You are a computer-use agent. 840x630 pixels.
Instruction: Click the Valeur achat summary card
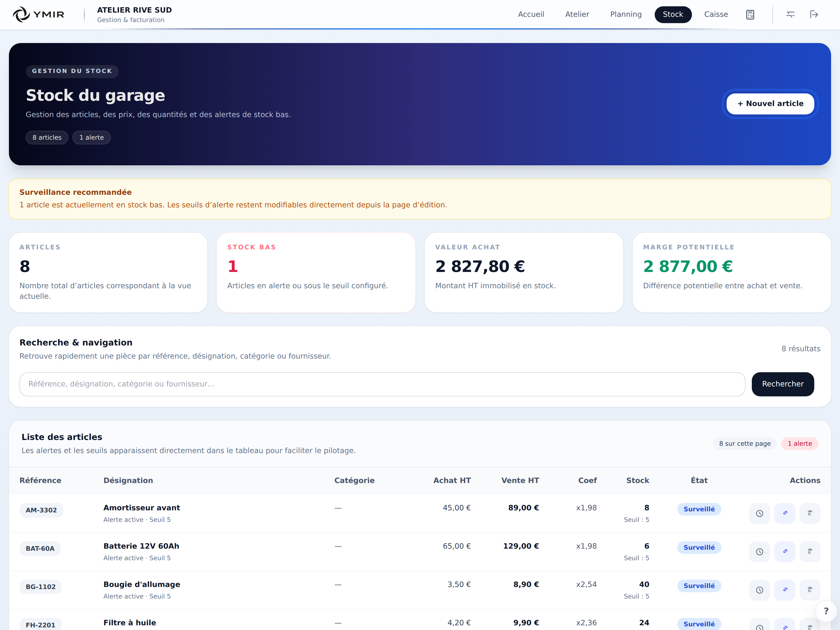524,272
